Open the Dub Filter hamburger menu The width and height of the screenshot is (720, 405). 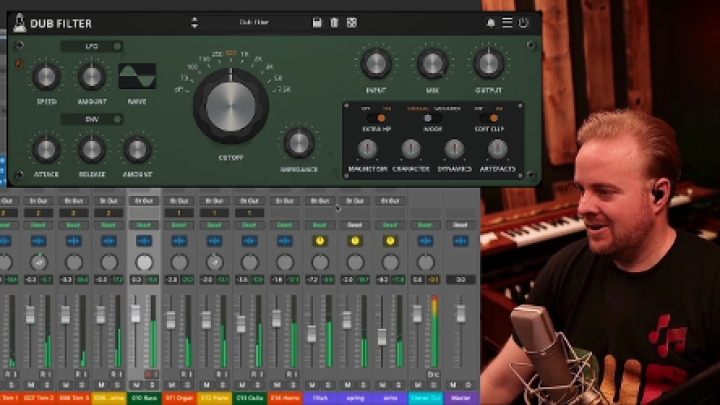click(x=507, y=22)
